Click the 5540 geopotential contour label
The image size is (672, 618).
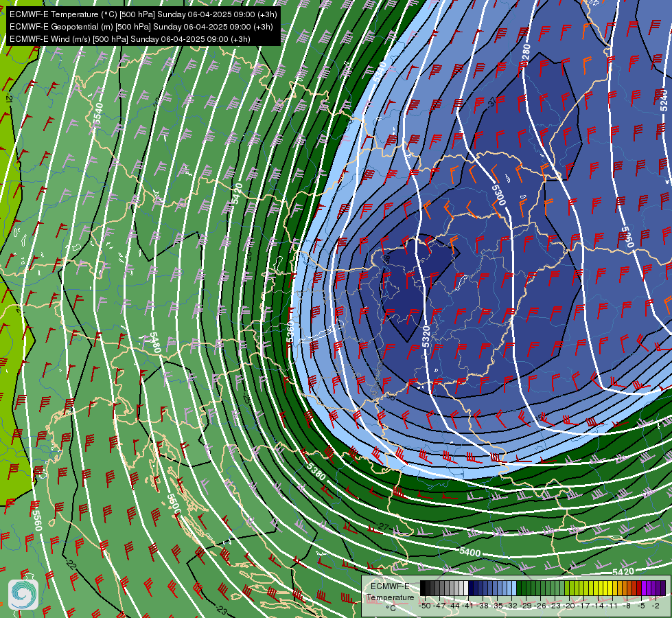[98, 114]
